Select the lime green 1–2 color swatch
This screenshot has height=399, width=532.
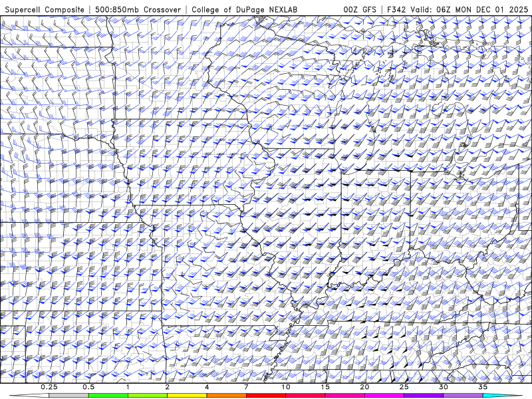point(148,396)
